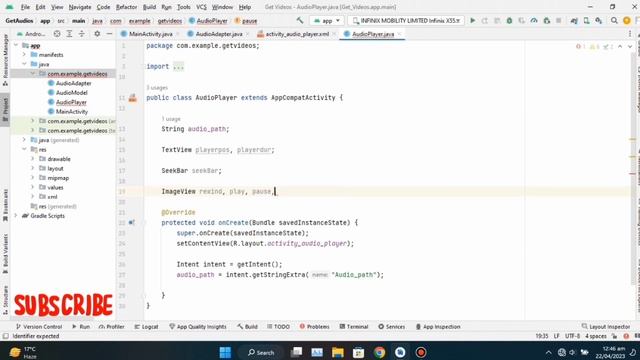Click Sync Project with Gradle Files icon
The image size is (640, 360).
coord(574,20)
